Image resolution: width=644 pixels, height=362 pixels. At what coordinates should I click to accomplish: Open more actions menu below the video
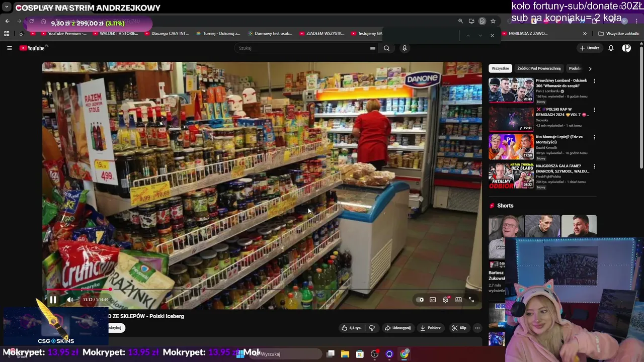(477, 328)
